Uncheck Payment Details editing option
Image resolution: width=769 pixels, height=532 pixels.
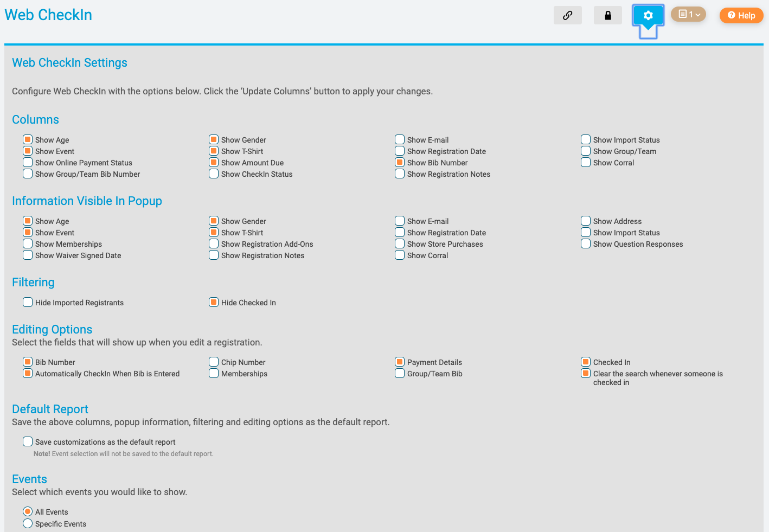(x=400, y=362)
